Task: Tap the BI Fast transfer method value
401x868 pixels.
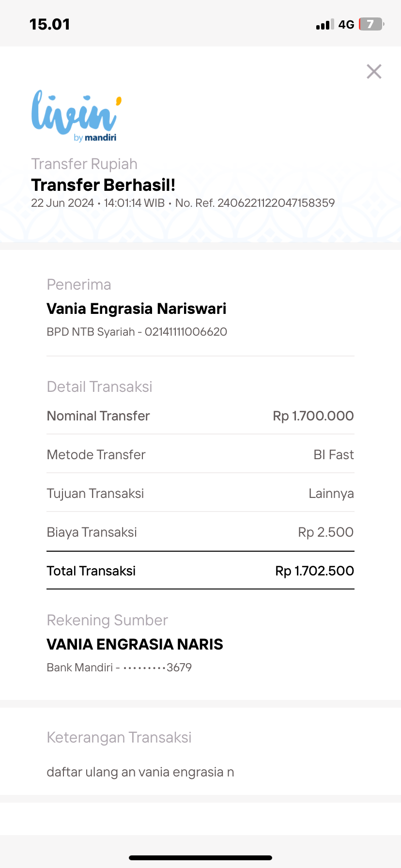Action: pyautogui.click(x=334, y=454)
